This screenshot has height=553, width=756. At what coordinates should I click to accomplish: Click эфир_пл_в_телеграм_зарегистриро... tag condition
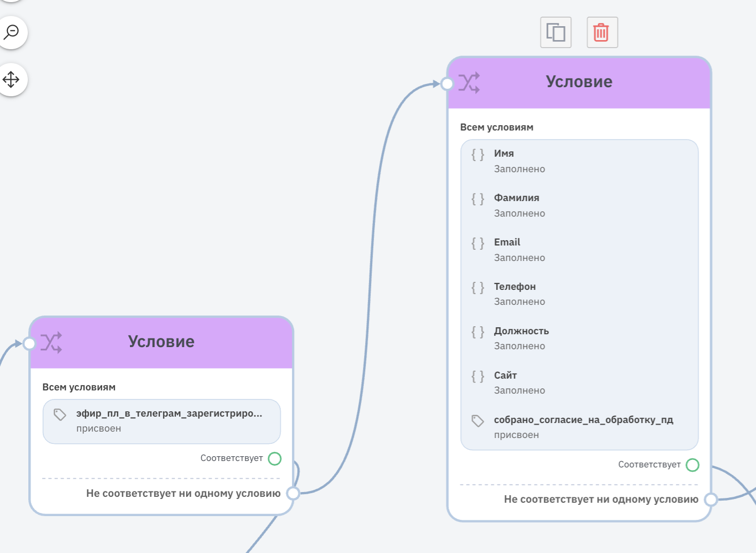click(x=161, y=421)
